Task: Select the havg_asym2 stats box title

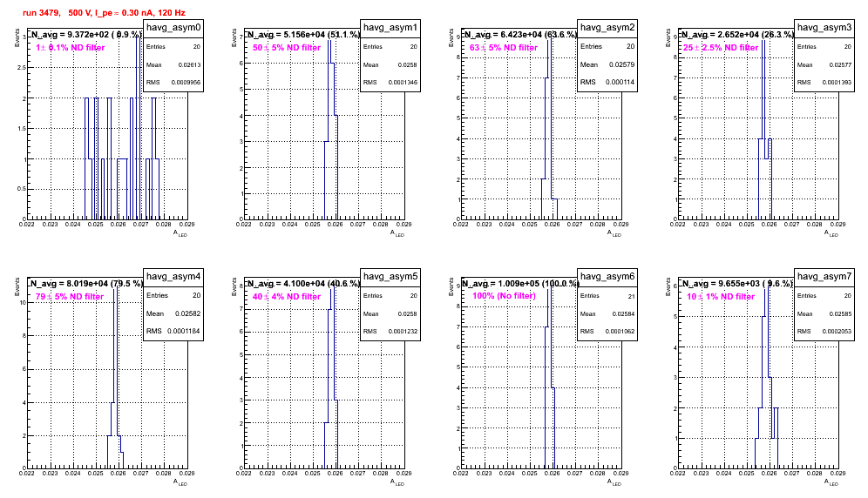Action: (x=607, y=27)
